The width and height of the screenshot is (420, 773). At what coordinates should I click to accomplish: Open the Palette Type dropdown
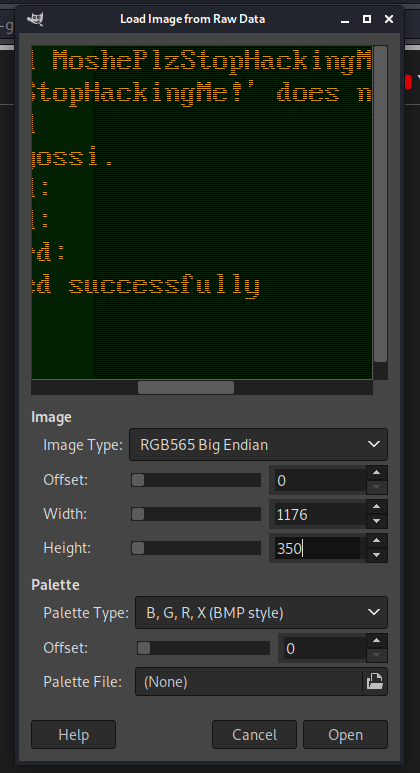tap(261, 613)
